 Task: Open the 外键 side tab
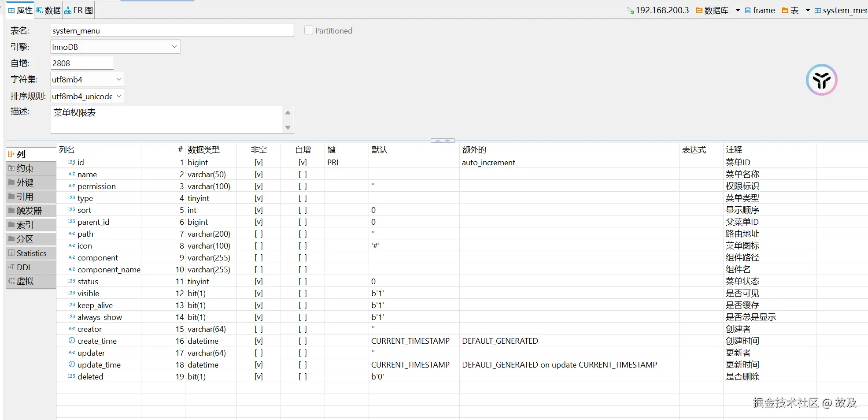point(31,182)
